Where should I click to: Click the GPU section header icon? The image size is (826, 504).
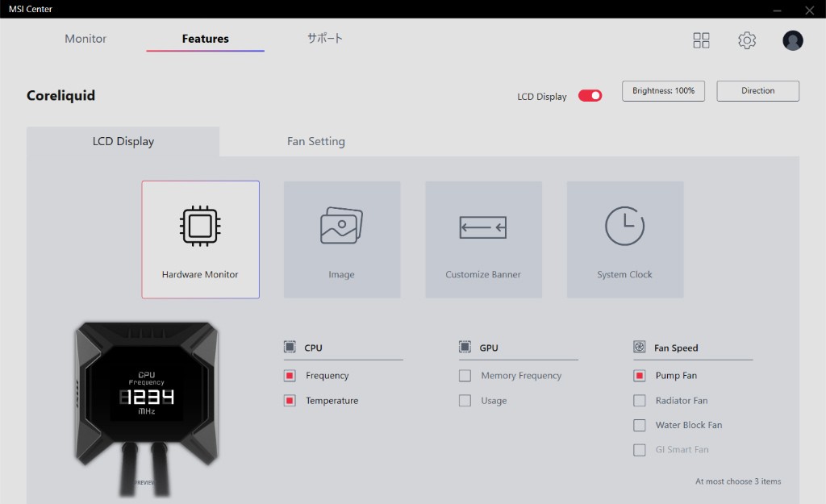pos(465,348)
